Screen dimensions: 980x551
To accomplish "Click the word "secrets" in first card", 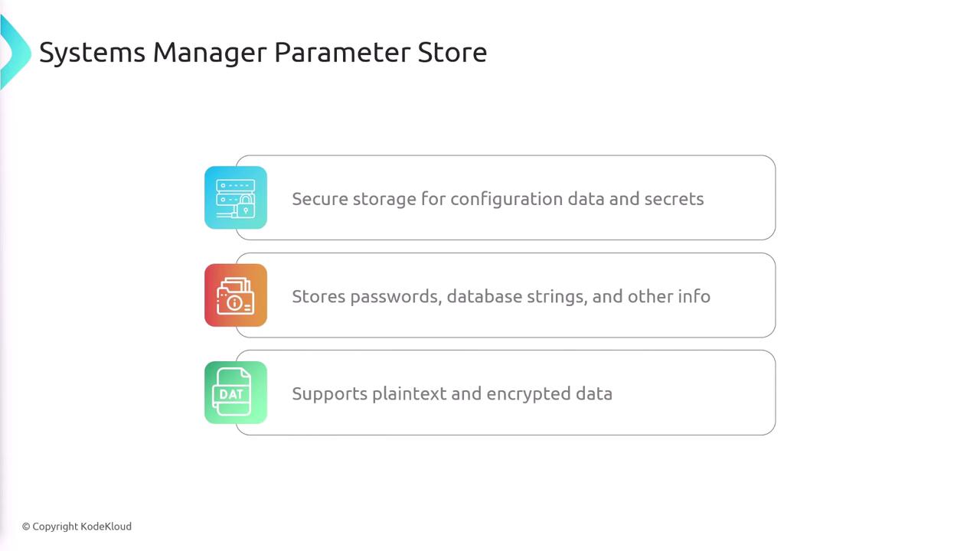I will pyautogui.click(x=674, y=199).
